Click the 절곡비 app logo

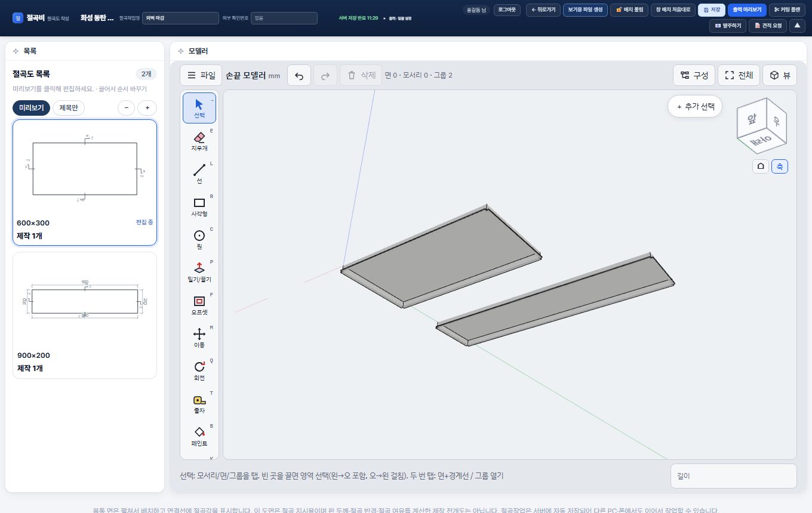[x=18, y=18]
